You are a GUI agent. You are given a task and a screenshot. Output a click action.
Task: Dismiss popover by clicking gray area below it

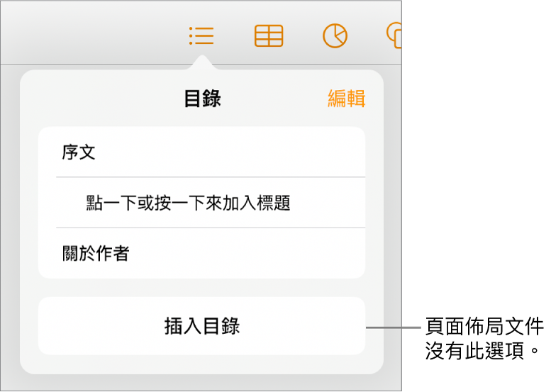click(201, 382)
